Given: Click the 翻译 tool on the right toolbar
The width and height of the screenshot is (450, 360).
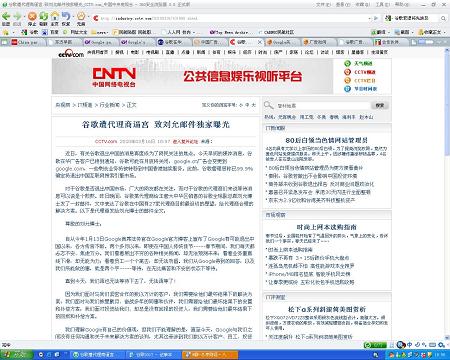Looking at the screenshot, I should 379,32.
